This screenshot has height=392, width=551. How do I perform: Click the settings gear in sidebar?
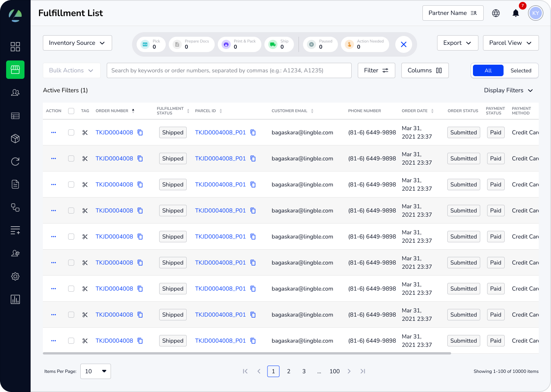(x=15, y=276)
